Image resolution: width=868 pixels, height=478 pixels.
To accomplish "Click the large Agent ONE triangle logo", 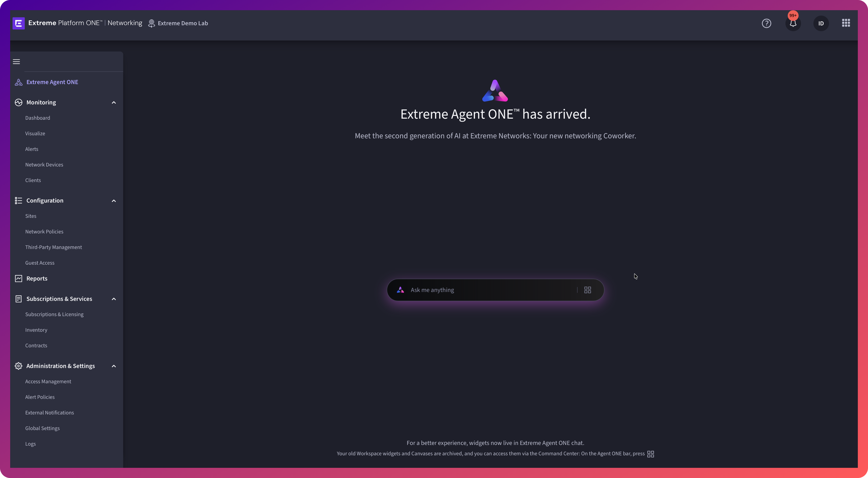I will [x=495, y=91].
